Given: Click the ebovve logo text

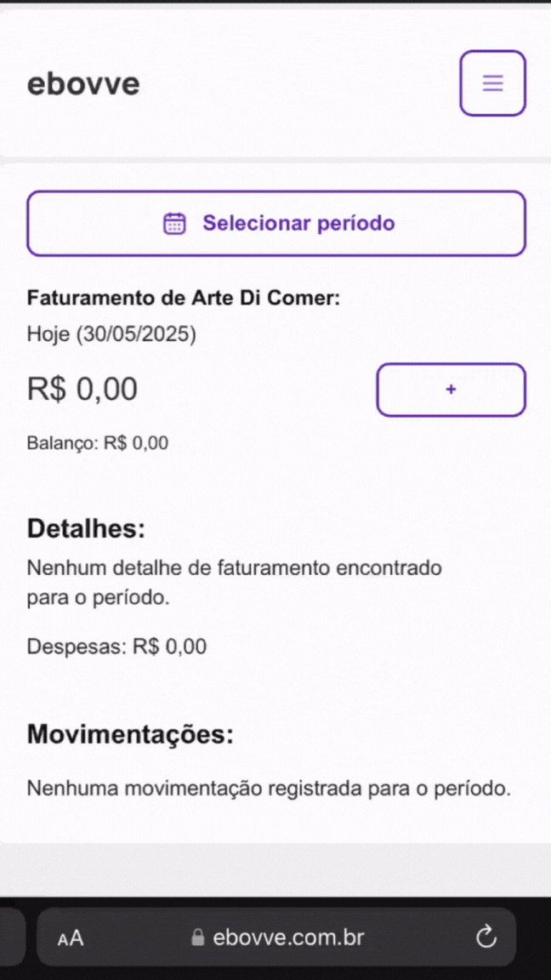Looking at the screenshot, I should tap(82, 83).
